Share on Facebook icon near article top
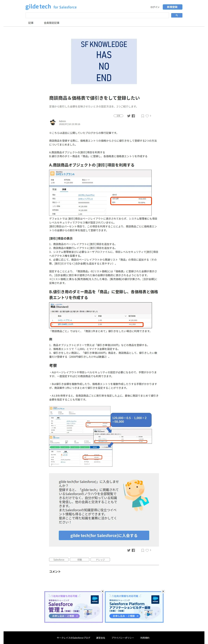The height and width of the screenshot is (644, 208). 133,116
